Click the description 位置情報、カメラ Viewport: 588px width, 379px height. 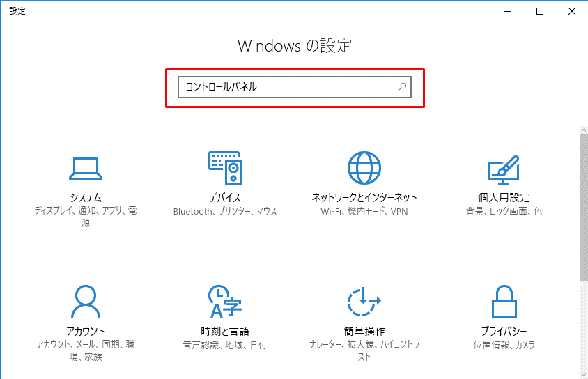(x=504, y=346)
